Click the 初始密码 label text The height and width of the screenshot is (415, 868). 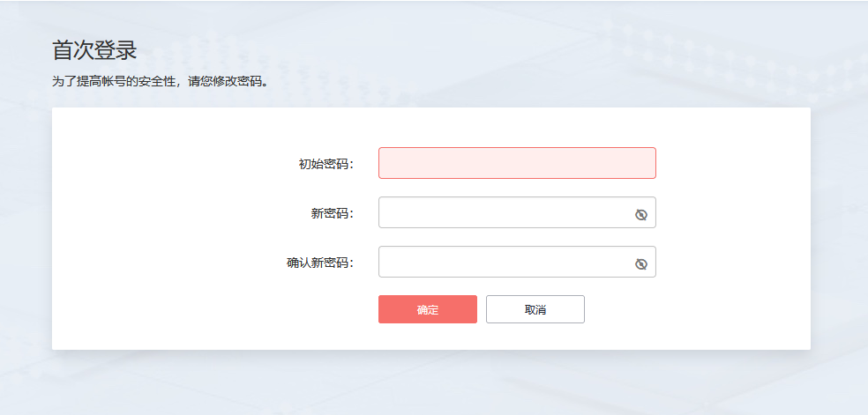click(325, 164)
